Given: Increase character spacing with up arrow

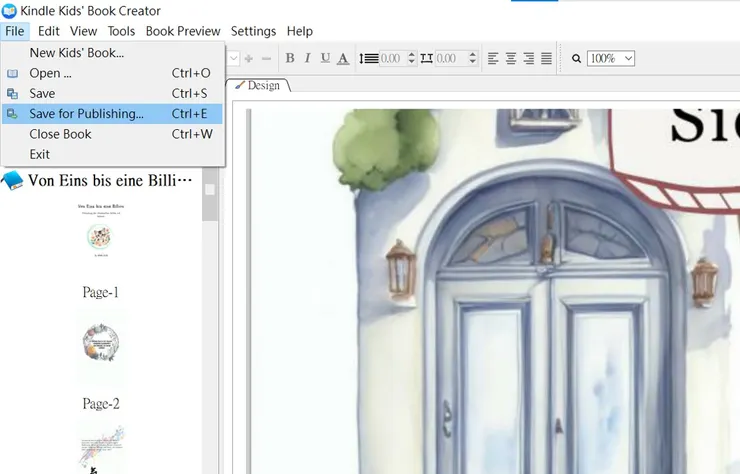Looking at the screenshot, I should point(473,54).
